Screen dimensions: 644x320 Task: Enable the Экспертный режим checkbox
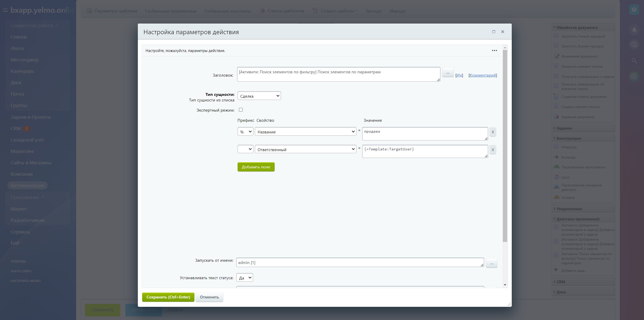[x=241, y=110]
